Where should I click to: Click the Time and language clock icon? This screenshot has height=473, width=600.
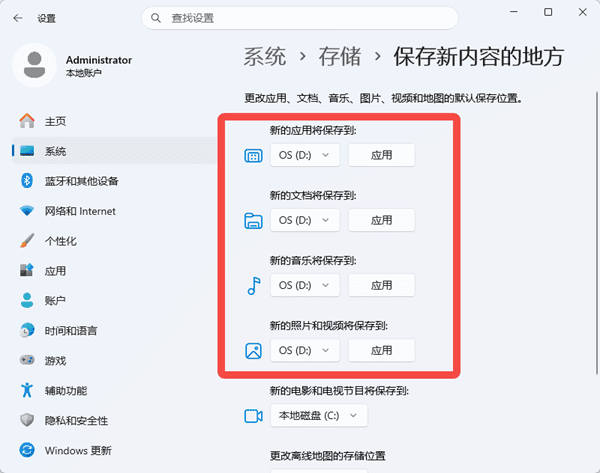27,330
